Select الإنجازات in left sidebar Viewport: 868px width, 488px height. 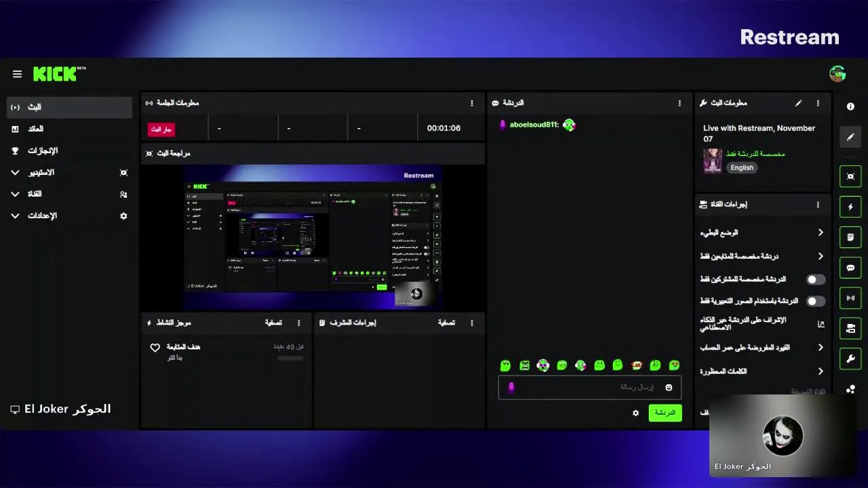point(69,150)
